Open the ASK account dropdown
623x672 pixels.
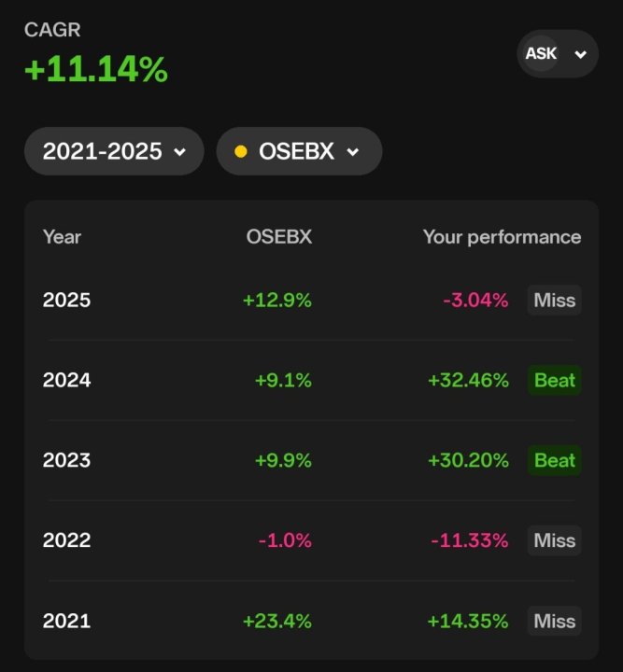coord(557,54)
